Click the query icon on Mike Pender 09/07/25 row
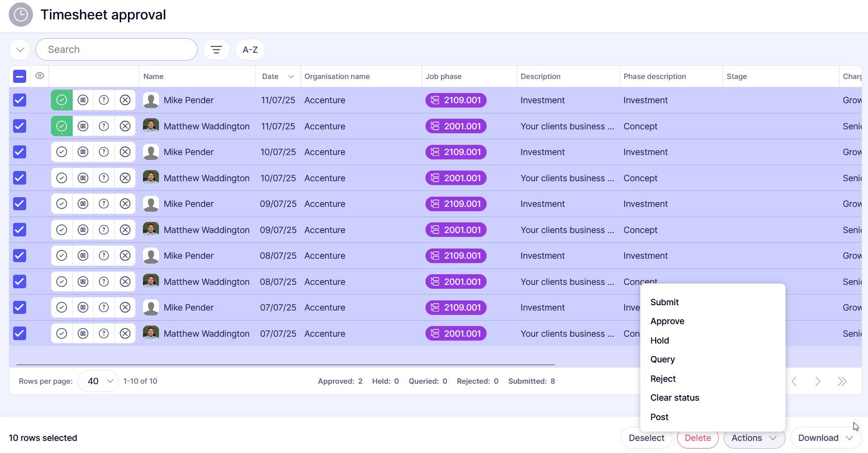Screen dimensions: 868x453 point(104,204)
